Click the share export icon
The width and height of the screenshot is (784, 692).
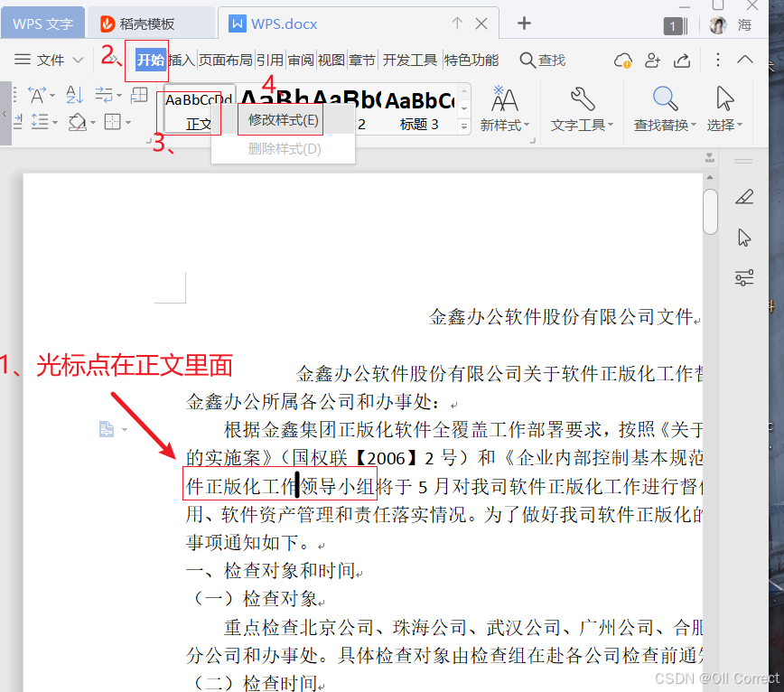[682, 61]
